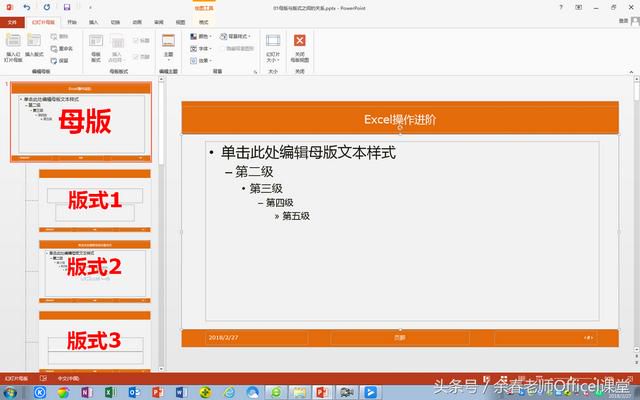This screenshot has width=640, height=400.
Task: Switch to the Transitions (切换) tab
Action: pos(116,22)
